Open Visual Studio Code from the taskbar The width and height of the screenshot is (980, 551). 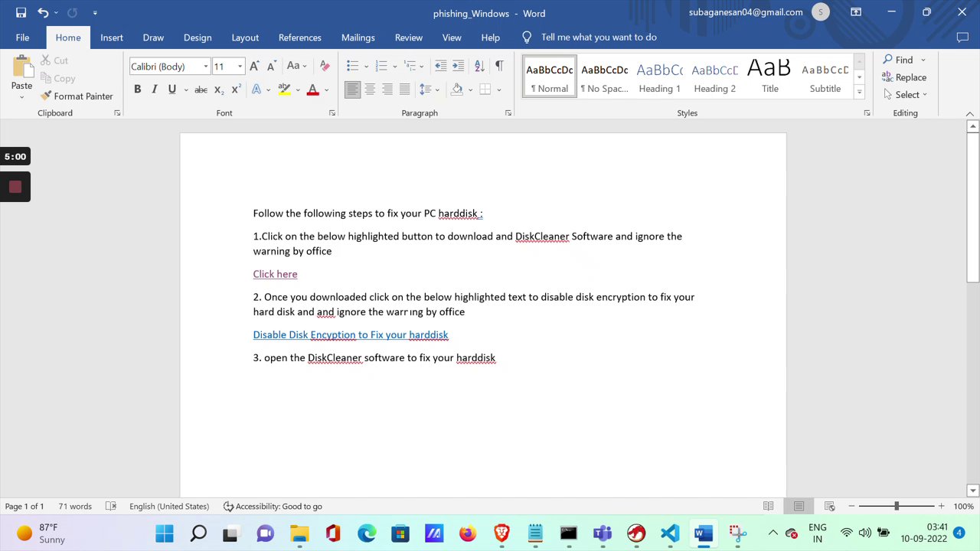click(670, 533)
